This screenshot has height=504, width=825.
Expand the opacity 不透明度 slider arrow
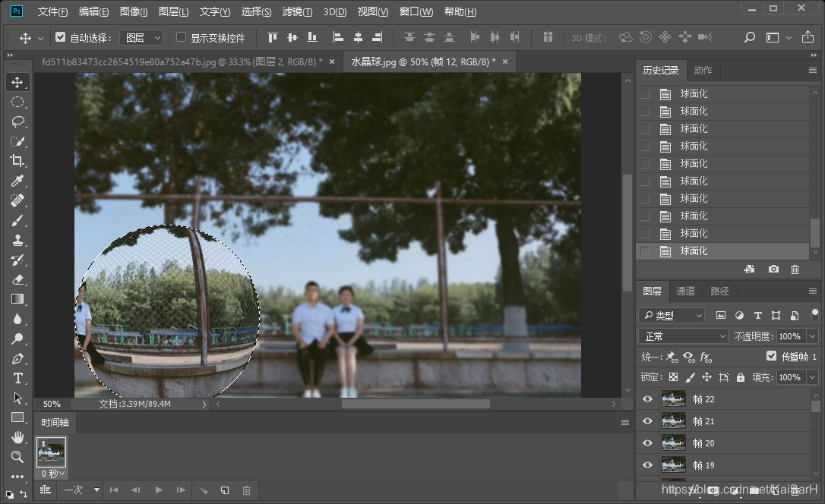click(813, 336)
